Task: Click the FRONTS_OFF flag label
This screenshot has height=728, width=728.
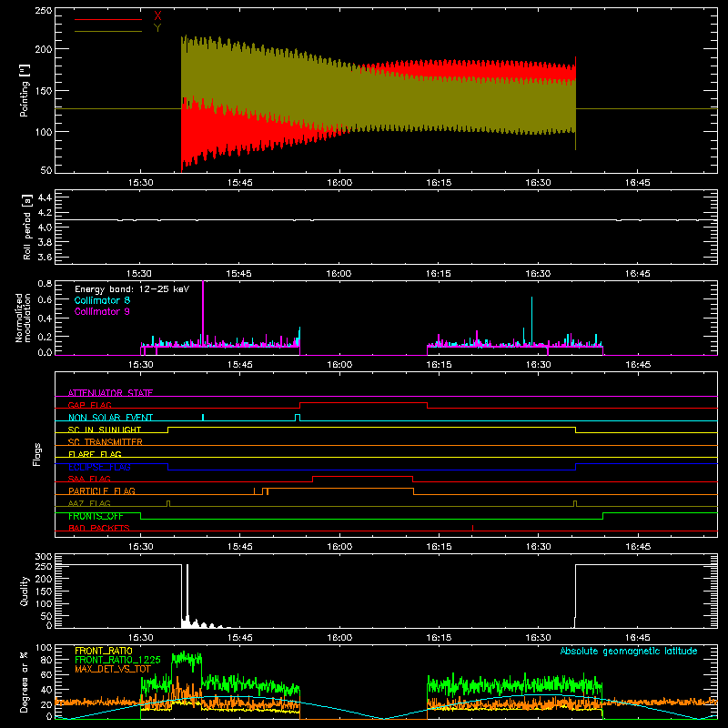Action: tap(96, 516)
